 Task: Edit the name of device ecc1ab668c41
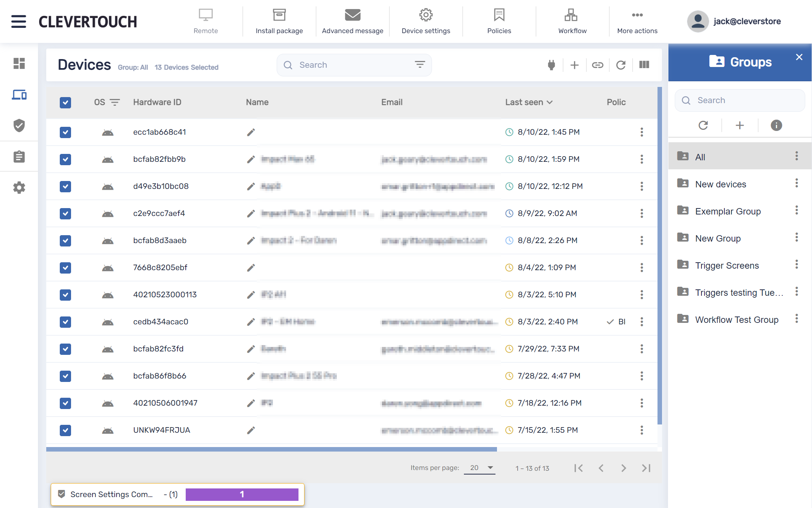tap(251, 132)
